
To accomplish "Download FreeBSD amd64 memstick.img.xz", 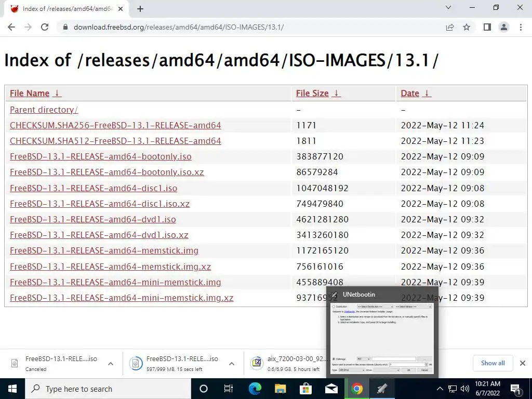I will tap(110, 267).
